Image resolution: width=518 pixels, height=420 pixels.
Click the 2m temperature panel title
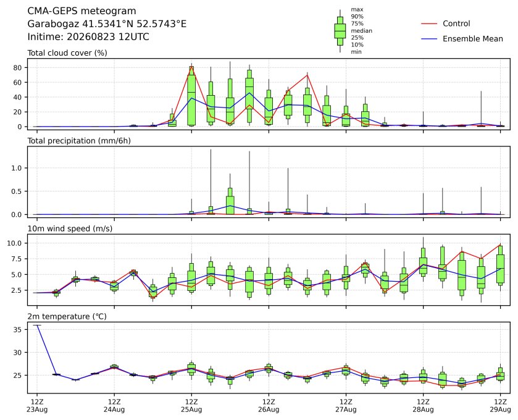click(67, 317)
